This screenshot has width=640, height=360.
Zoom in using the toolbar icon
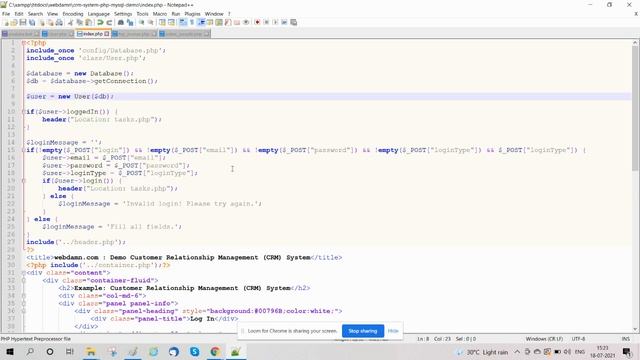click(x=141, y=22)
